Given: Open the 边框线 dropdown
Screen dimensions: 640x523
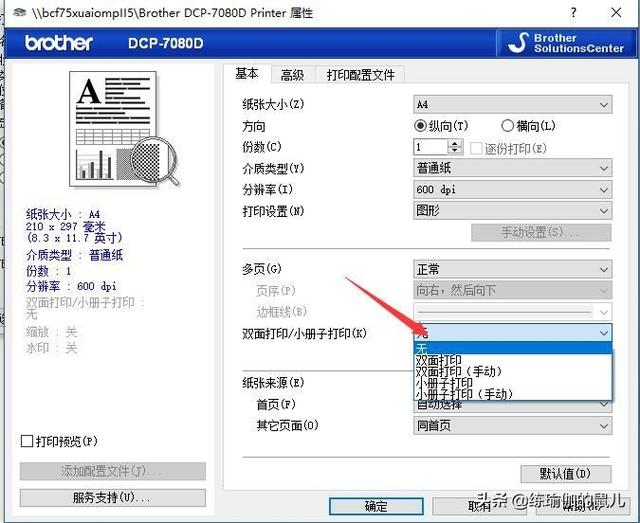Looking at the screenshot, I should coord(513,312).
